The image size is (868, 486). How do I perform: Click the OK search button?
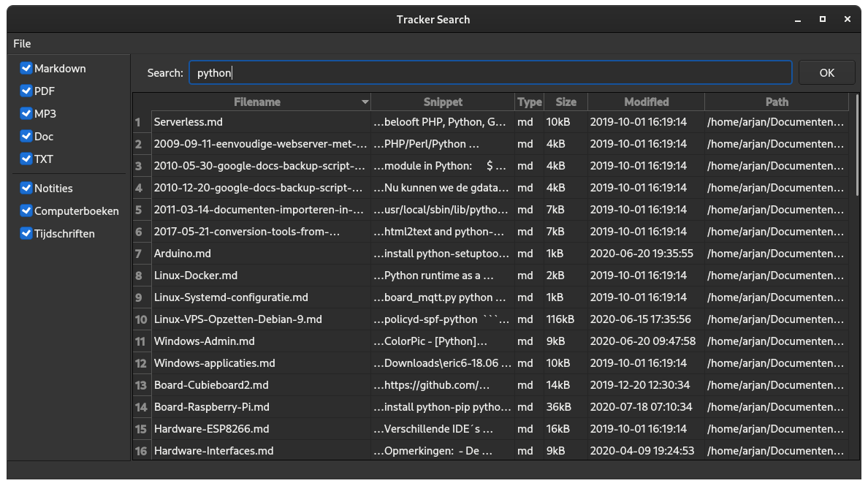(826, 72)
